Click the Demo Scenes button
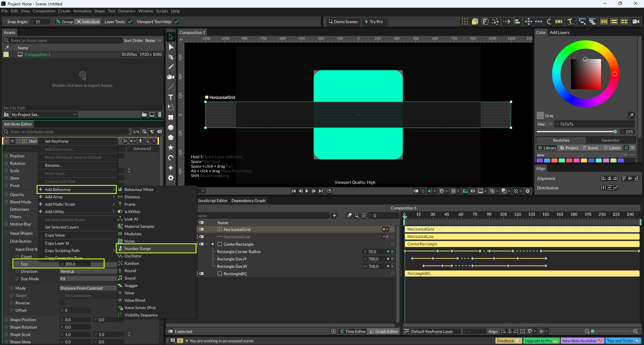 343,22
